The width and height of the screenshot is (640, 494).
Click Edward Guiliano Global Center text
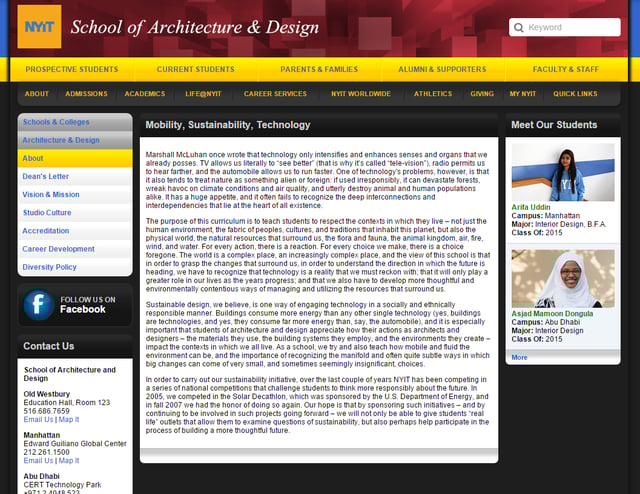coord(75,443)
